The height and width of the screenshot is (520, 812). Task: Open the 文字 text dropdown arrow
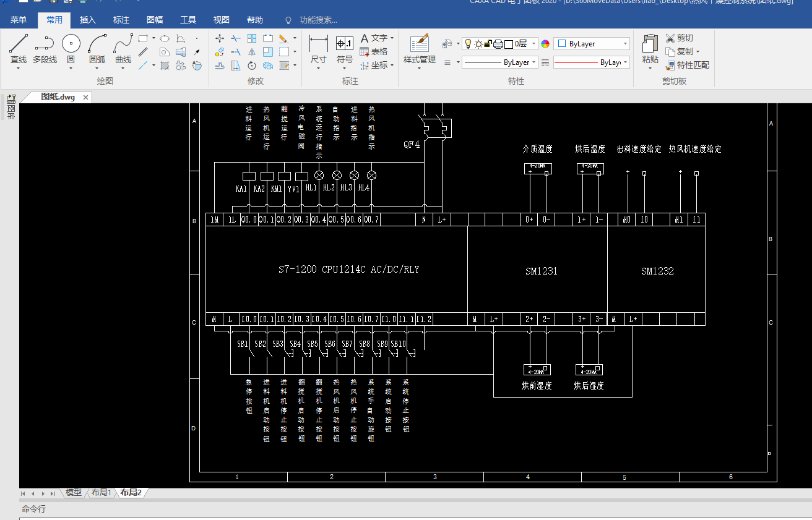pos(392,38)
